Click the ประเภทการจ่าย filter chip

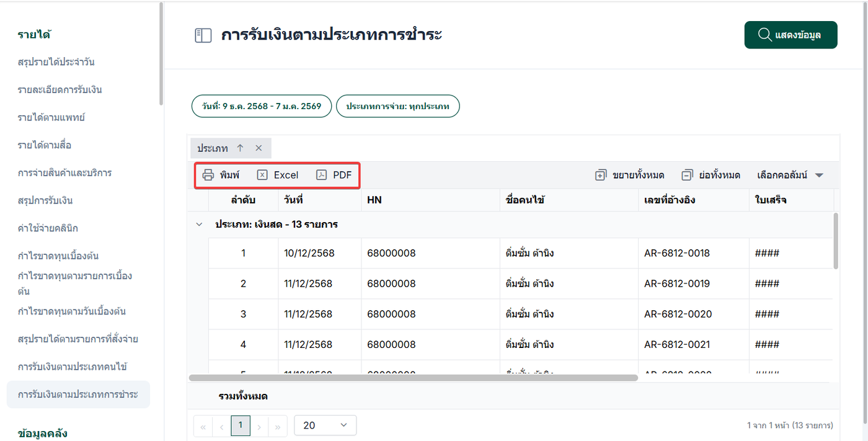click(x=397, y=106)
